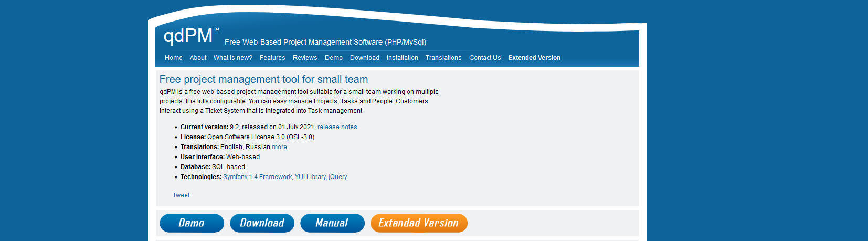Click the heading Free project management tool

[263, 79]
